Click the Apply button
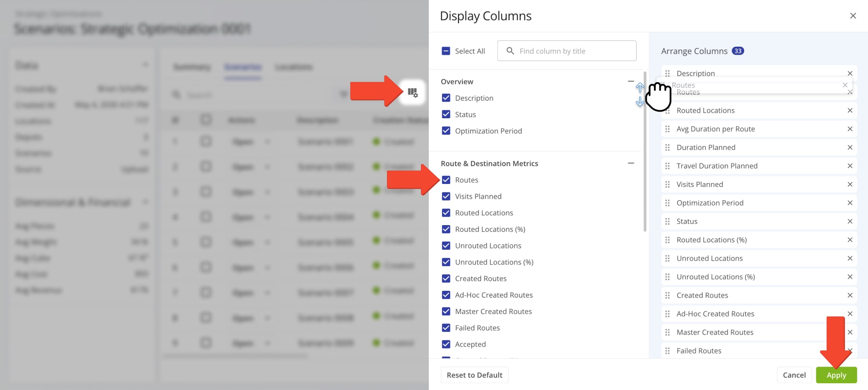 [x=836, y=375]
